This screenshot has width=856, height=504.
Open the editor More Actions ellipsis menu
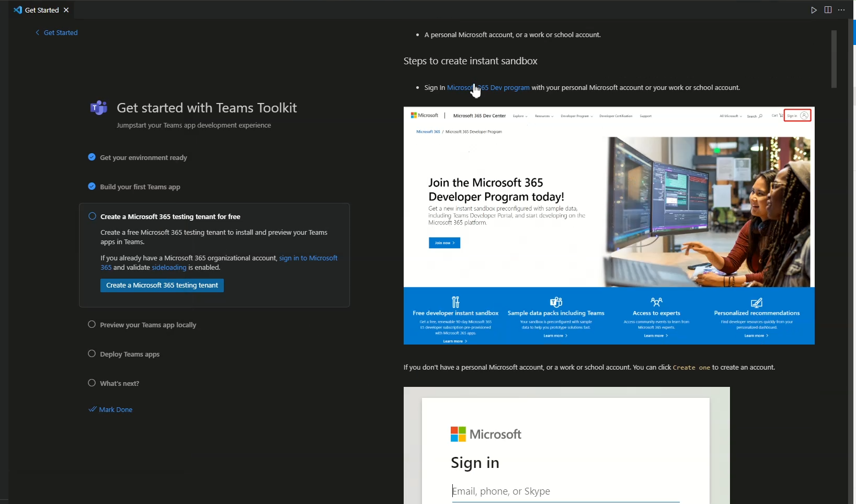click(841, 10)
